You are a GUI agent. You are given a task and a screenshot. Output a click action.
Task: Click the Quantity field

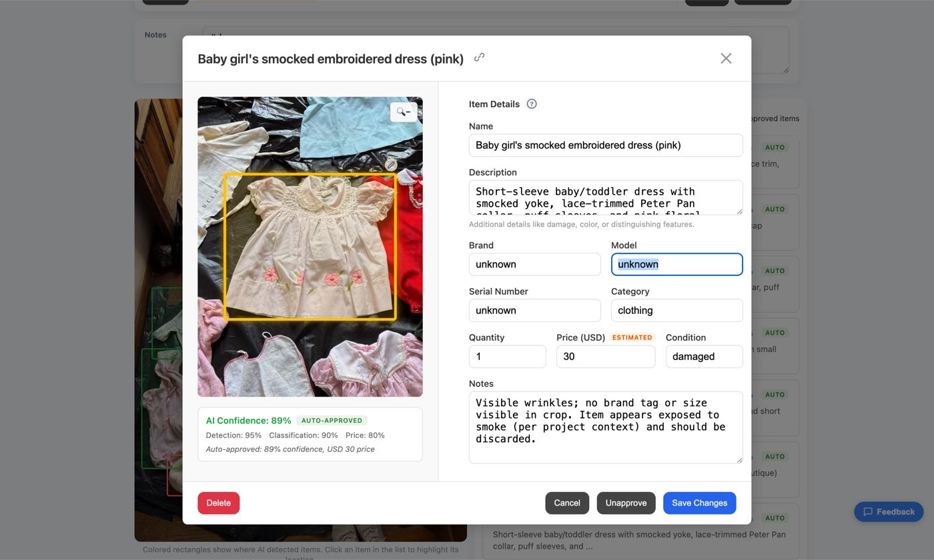point(507,357)
